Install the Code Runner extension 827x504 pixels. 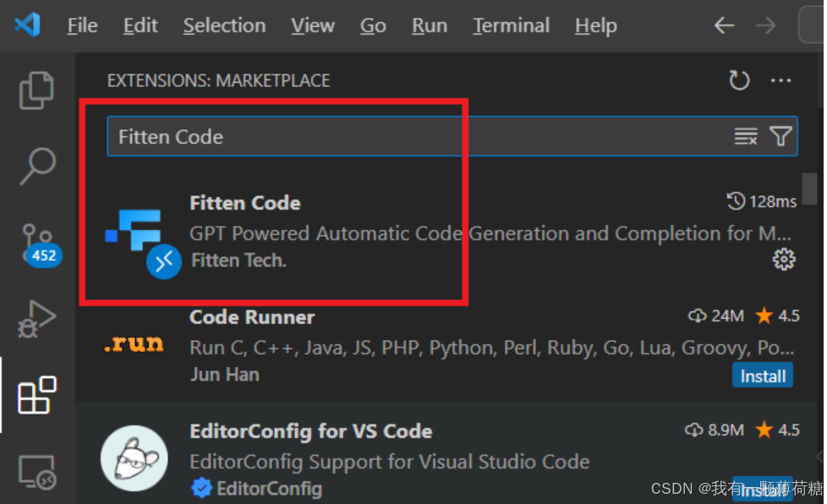tap(763, 376)
